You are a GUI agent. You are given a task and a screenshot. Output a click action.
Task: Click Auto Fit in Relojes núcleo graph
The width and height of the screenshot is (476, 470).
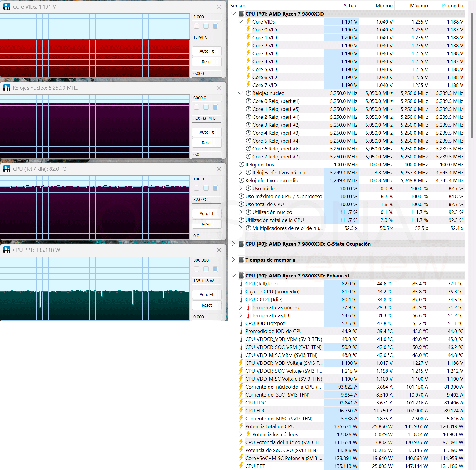pos(207,132)
